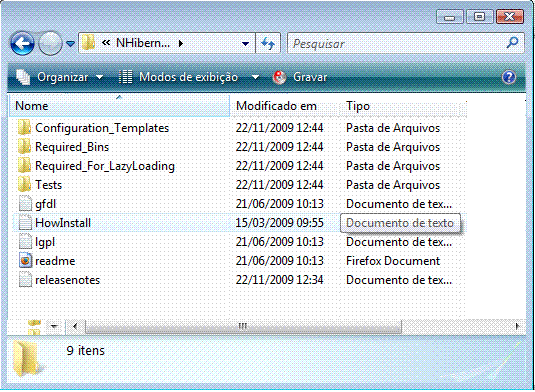Screen dimensions: 535x392
Task: Click the Firefox Document type cell
Action: (x=393, y=261)
